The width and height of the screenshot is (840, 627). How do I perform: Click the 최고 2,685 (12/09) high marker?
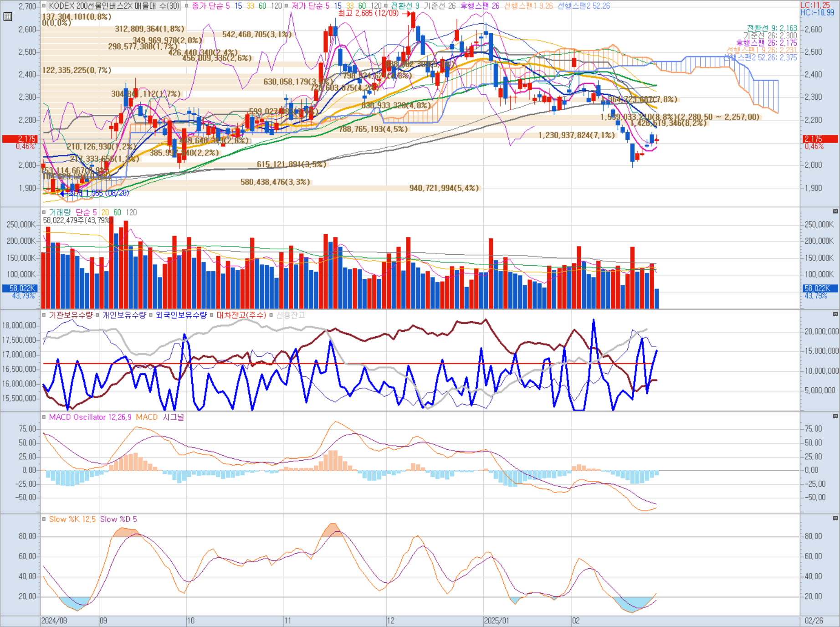(x=368, y=13)
